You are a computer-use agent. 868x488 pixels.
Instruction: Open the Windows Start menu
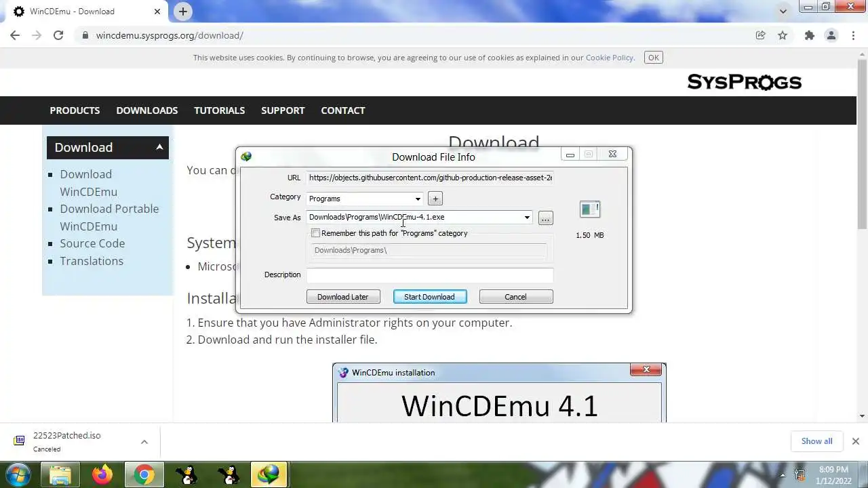click(18, 474)
